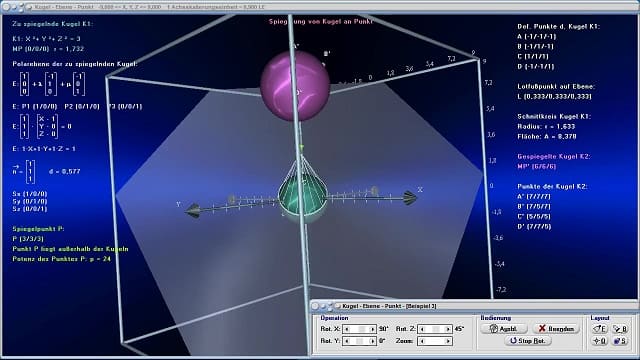
Task: Quit with the Beenden button
Action: pos(556,329)
